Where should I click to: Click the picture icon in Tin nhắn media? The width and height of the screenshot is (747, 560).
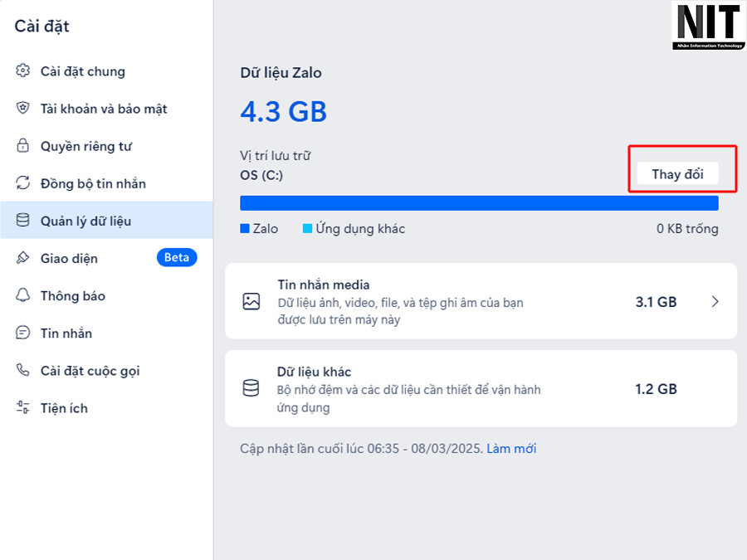click(251, 301)
